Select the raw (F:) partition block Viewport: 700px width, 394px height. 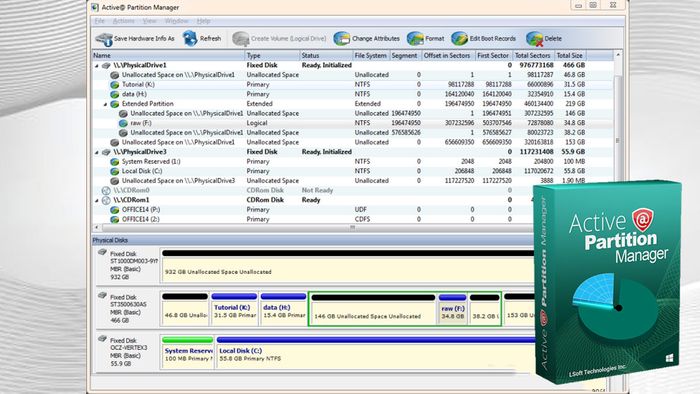point(453,309)
